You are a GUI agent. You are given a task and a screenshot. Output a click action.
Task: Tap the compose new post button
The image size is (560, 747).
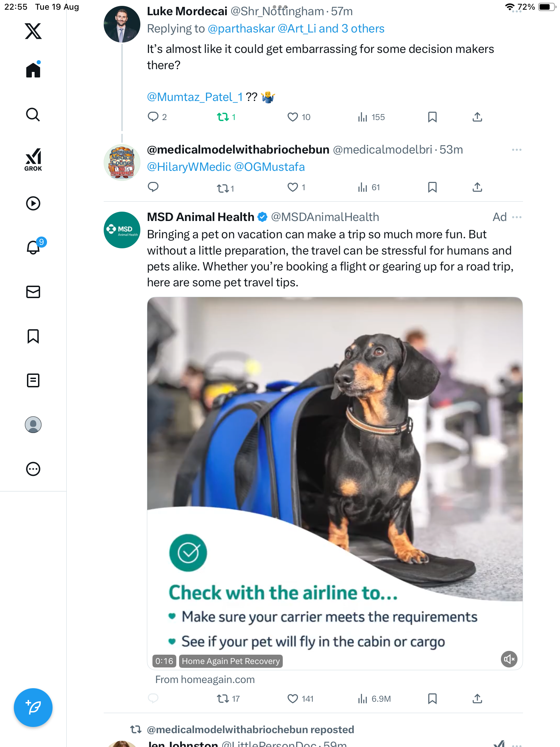point(33,708)
